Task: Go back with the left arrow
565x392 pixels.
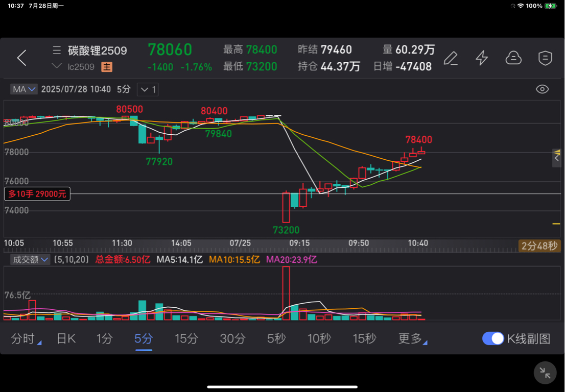Action: coord(21,58)
